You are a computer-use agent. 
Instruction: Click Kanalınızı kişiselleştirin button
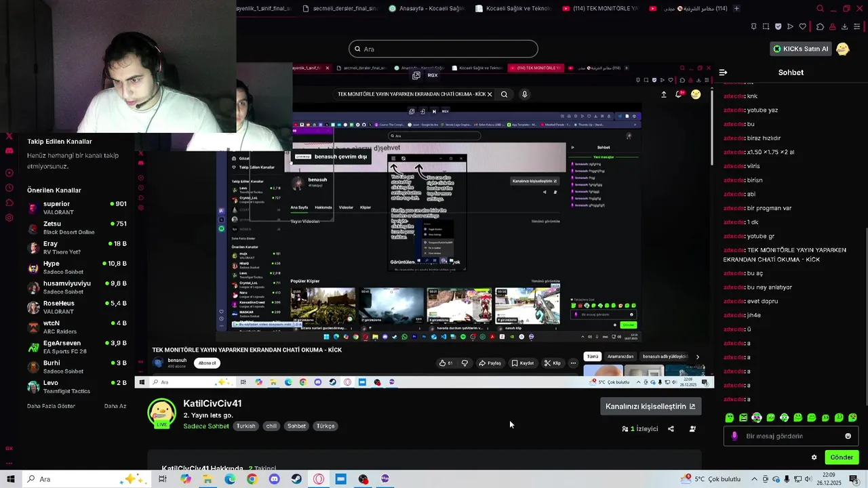click(650, 407)
